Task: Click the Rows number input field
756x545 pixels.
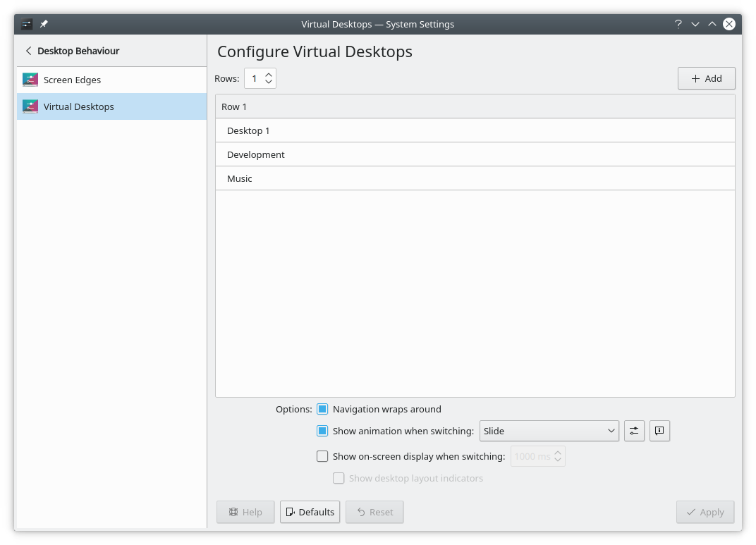Action: coord(254,78)
